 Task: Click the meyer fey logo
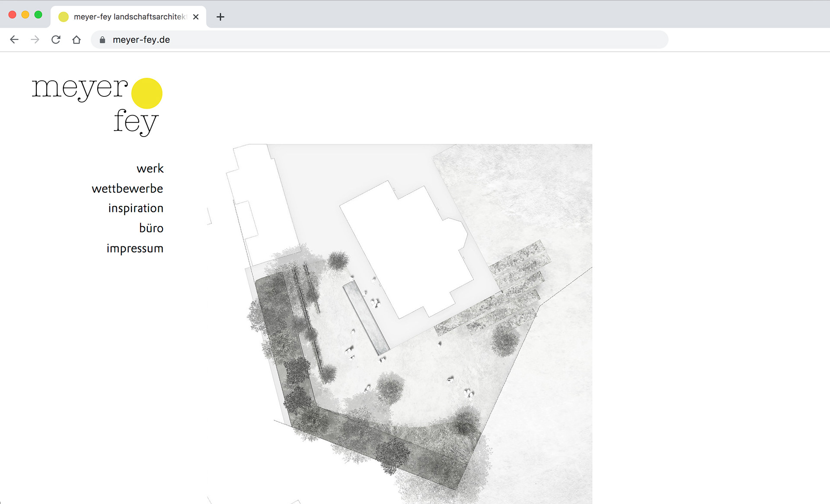[97, 106]
